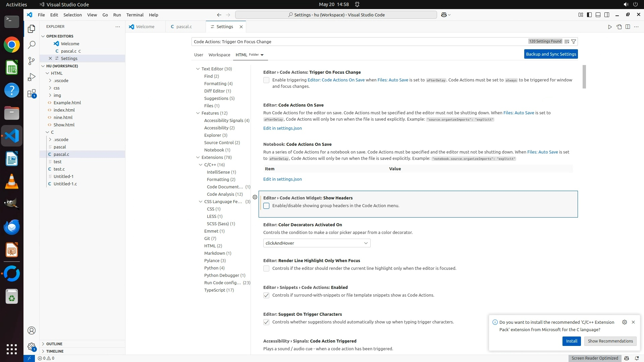This screenshot has height=362, width=644.
Task: Install the recommended C/C++ extension pack
Action: [x=572, y=341]
